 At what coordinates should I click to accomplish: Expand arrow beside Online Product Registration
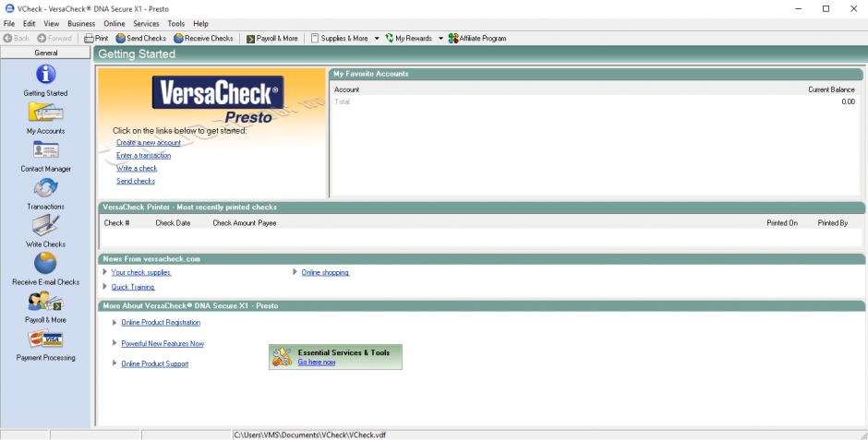coord(115,322)
